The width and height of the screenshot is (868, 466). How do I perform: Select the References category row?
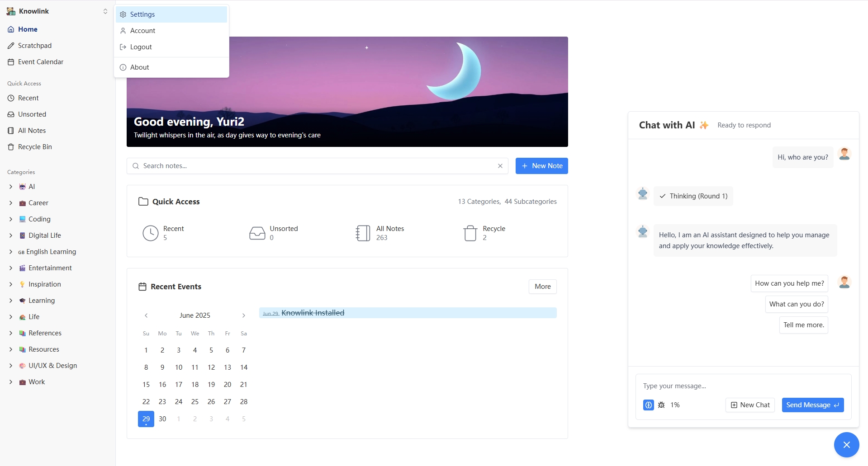click(x=58, y=333)
